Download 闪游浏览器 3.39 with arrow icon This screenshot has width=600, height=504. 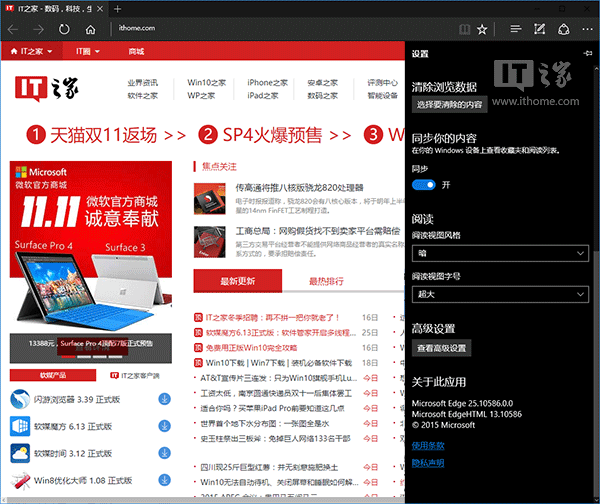point(165,399)
